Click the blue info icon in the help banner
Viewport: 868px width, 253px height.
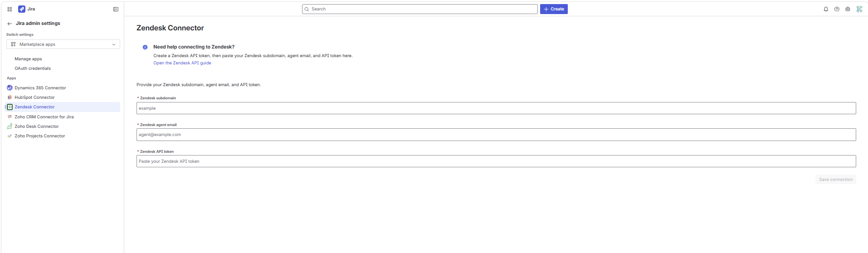(145, 47)
